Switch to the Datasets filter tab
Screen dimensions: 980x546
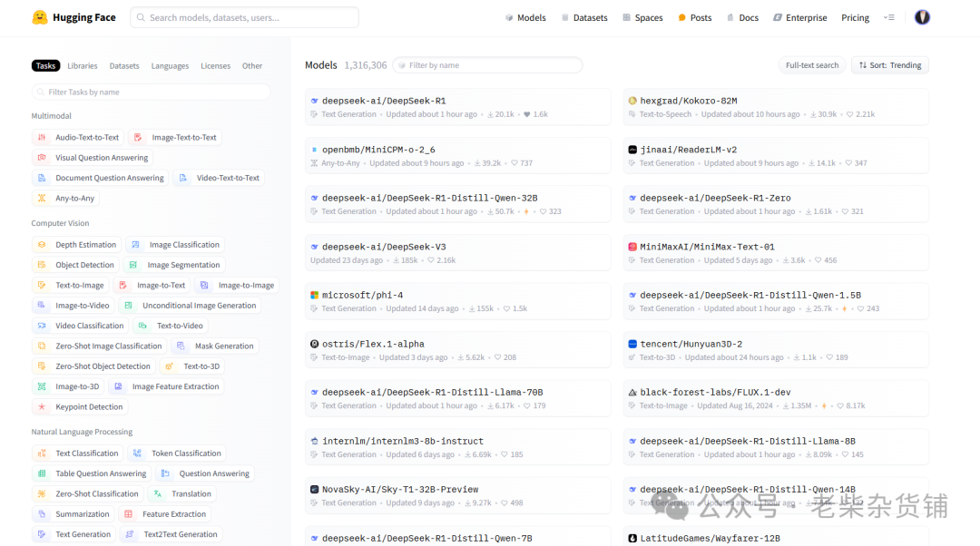point(124,65)
